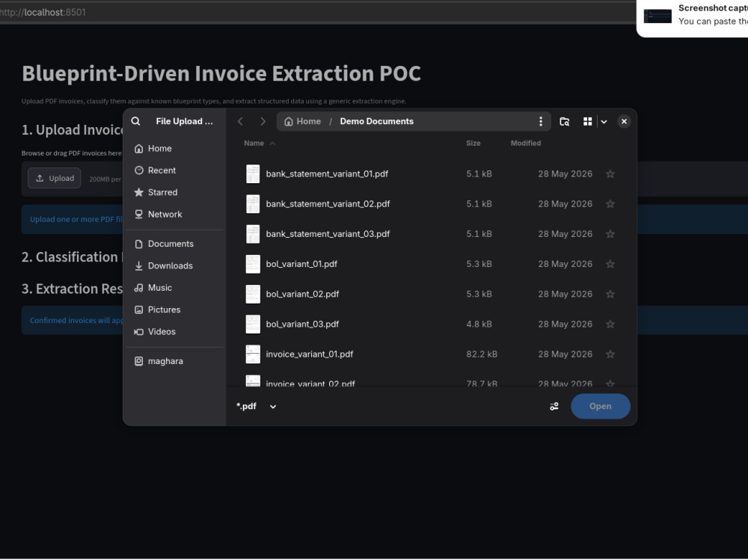Image resolution: width=748 pixels, height=560 pixels.
Task: Click the folder search icon in header
Action: 564,121
